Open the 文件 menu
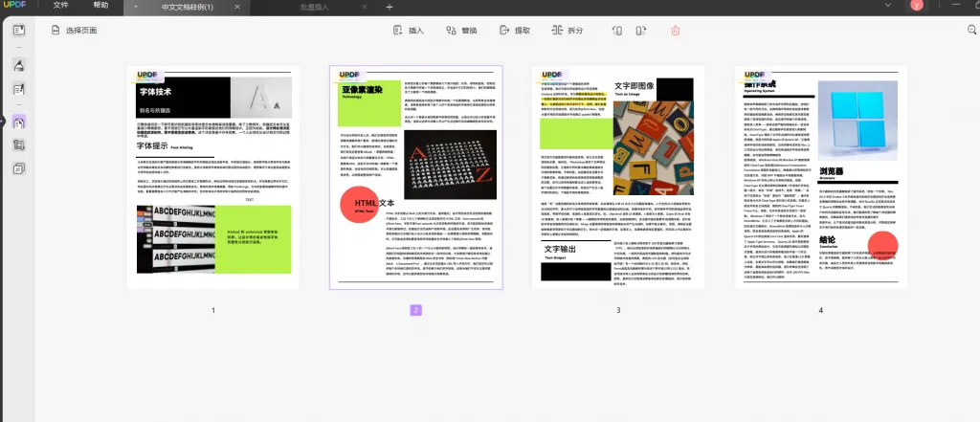Image resolution: width=980 pixels, height=422 pixels. [x=60, y=6]
